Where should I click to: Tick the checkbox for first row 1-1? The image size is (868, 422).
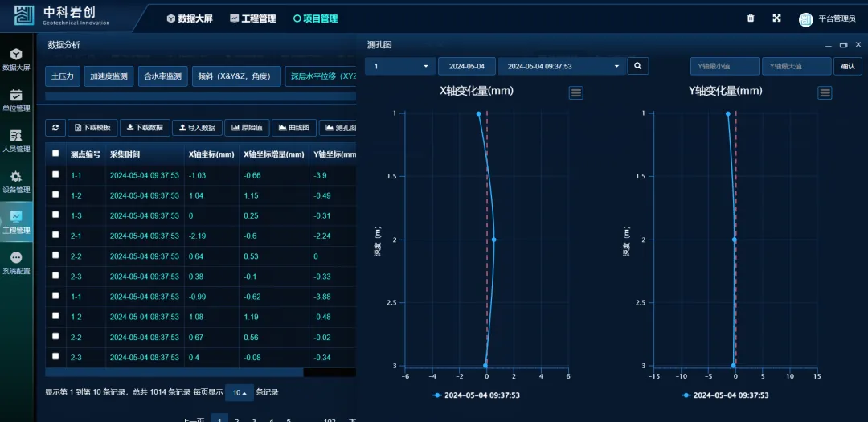tap(55, 174)
